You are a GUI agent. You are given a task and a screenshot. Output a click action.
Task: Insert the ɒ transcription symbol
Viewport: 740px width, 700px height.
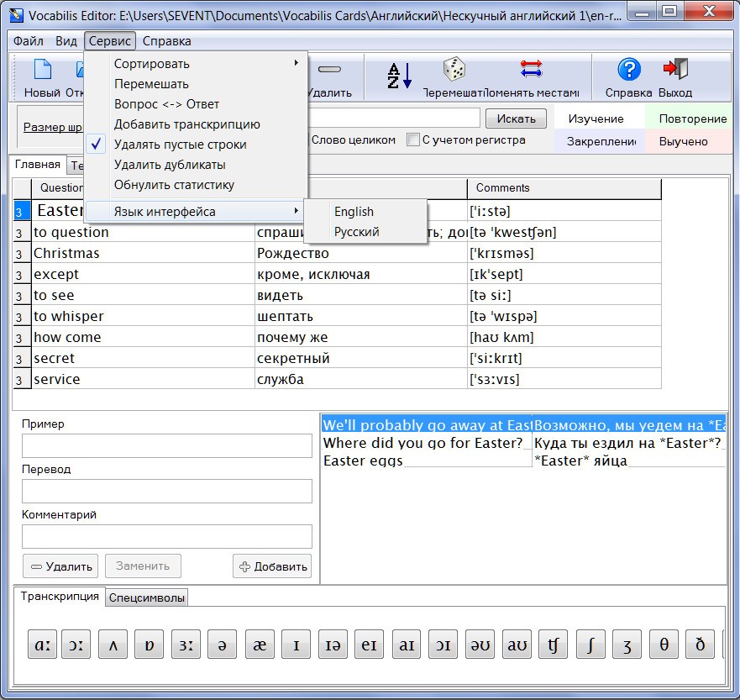(x=149, y=645)
